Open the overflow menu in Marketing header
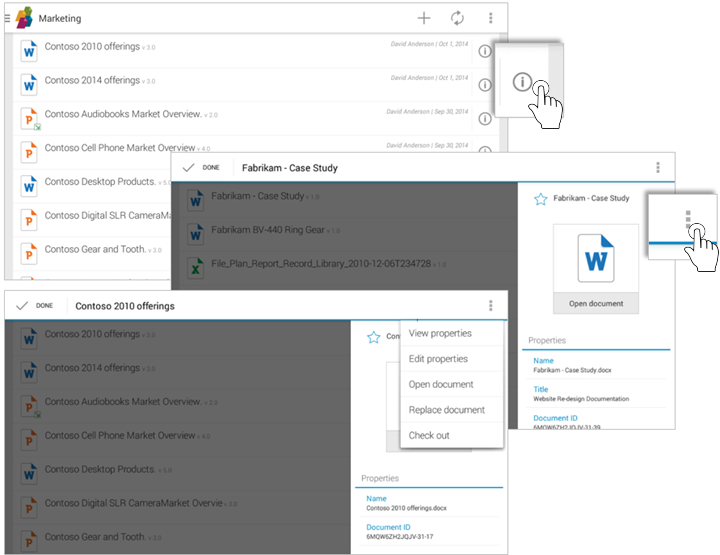The height and width of the screenshot is (555, 720). (490, 18)
